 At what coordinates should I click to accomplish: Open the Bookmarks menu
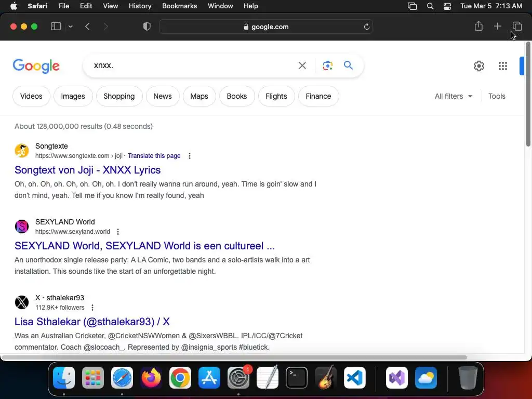click(x=179, y=6)
